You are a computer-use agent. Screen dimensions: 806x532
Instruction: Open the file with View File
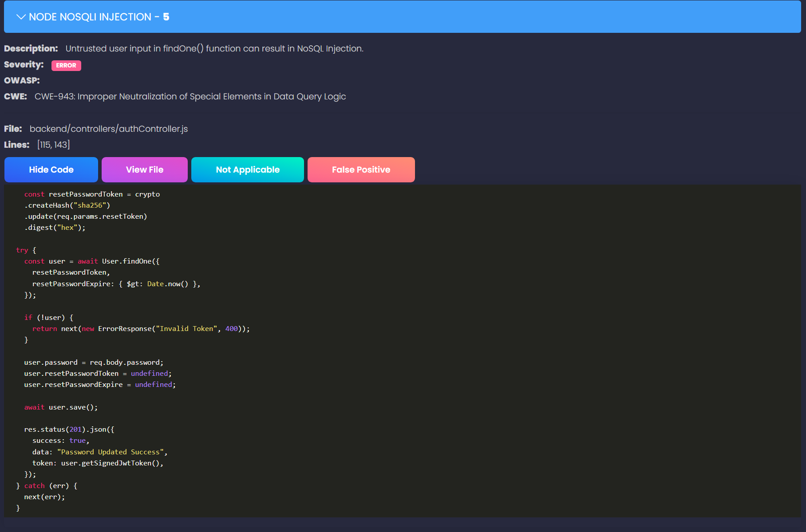(x=144, y=169)
